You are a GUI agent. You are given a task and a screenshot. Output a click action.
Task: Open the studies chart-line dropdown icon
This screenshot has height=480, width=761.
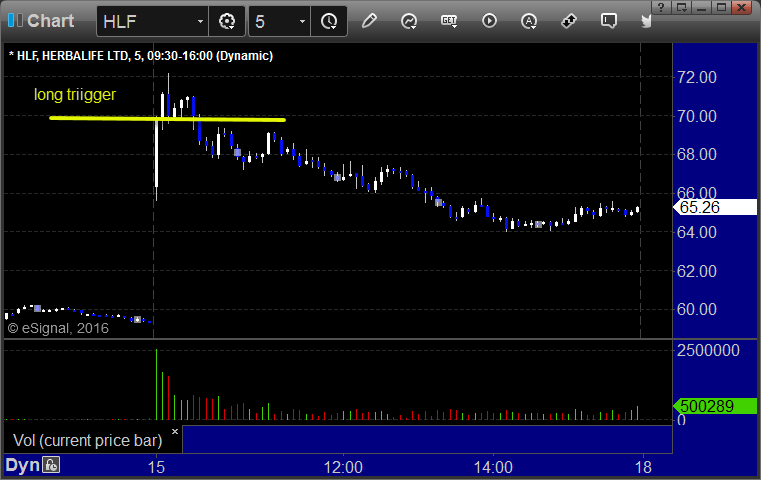tap(409, 21)
